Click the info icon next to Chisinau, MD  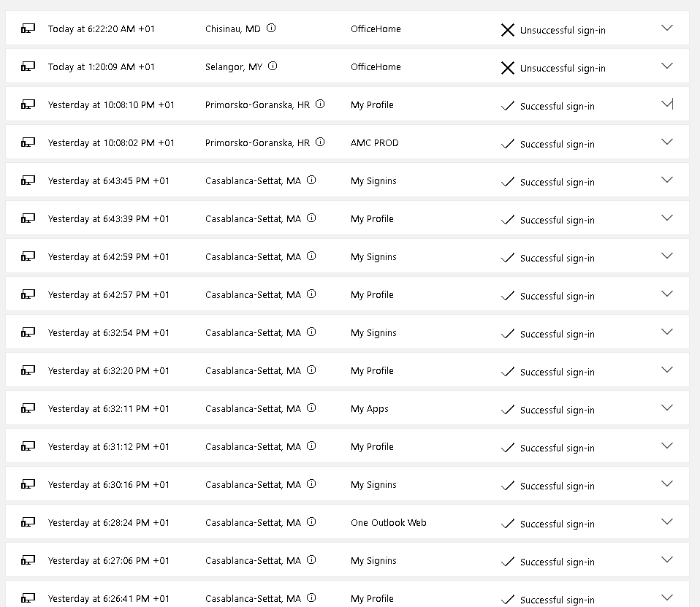271,28
